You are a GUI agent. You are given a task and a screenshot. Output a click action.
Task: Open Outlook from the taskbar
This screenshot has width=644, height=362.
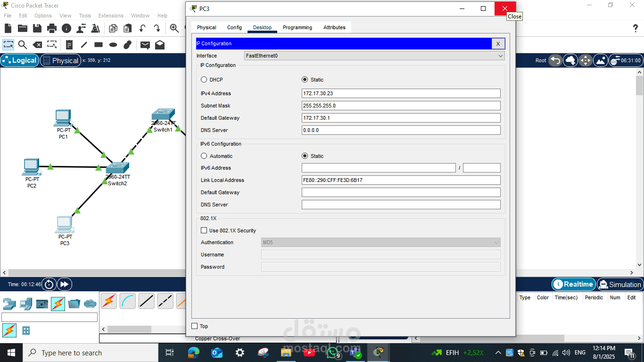(217, 353)
